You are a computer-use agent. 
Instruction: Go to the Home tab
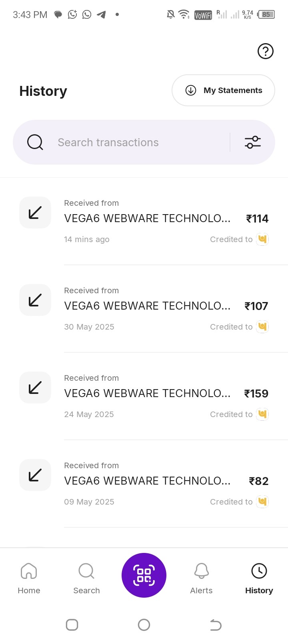point(29,578)
